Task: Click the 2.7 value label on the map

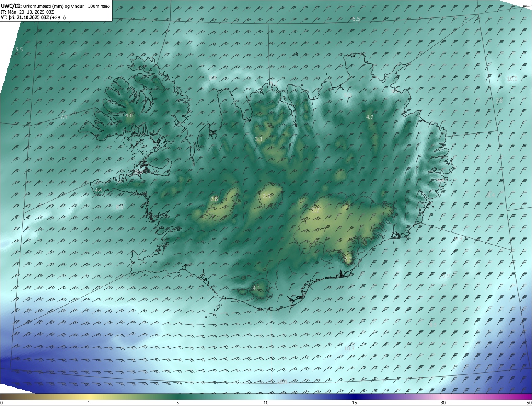Action: coord(348,260)
